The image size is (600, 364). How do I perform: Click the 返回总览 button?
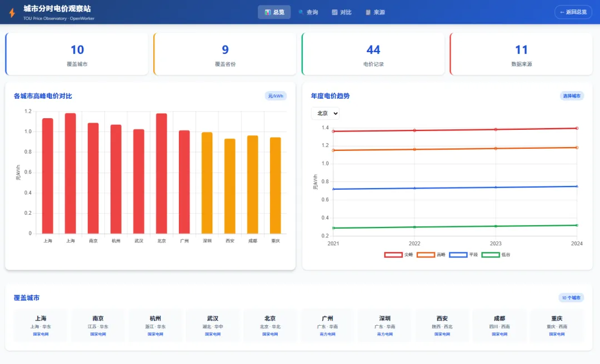[x=573, y=12]
